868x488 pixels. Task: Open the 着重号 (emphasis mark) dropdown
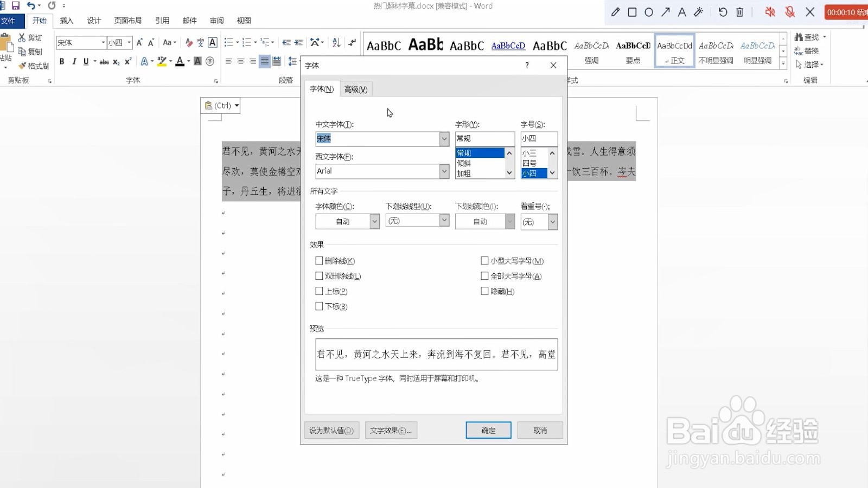553,222
